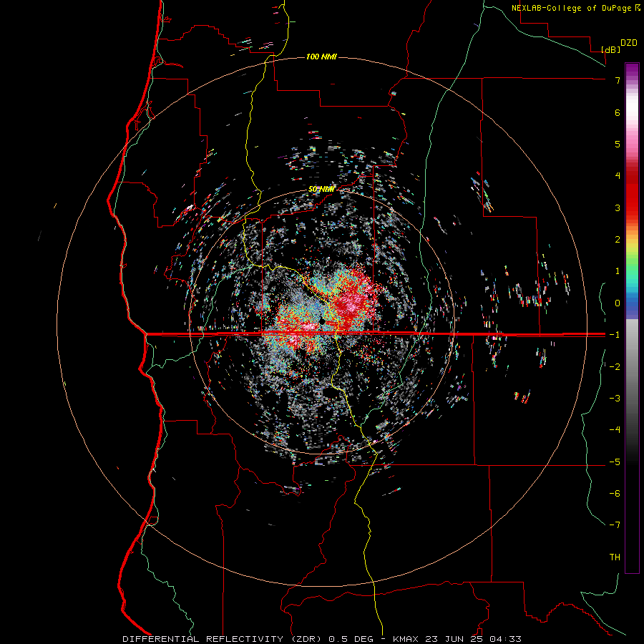This screenshot has height=644, width=644.
Task: Click the 1 value on the color scale
Action: [618, 271]
